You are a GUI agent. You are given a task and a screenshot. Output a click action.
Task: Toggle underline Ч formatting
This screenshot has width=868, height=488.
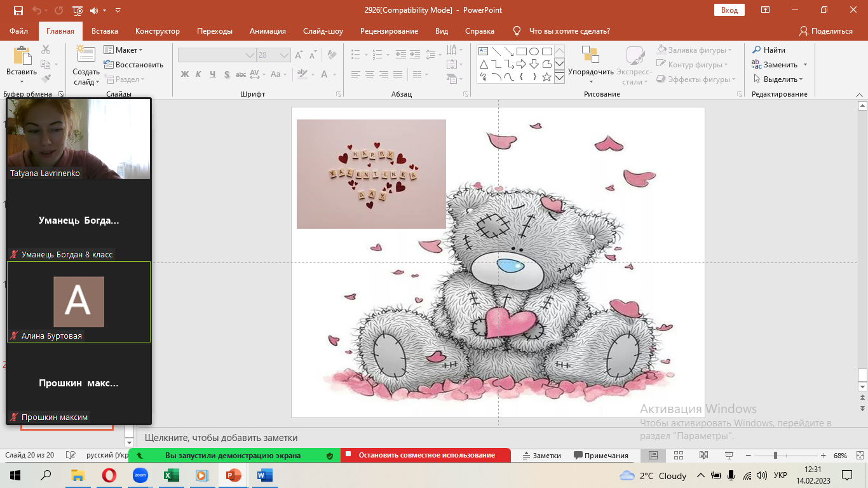pyautogui.click(x=212, y=74)
